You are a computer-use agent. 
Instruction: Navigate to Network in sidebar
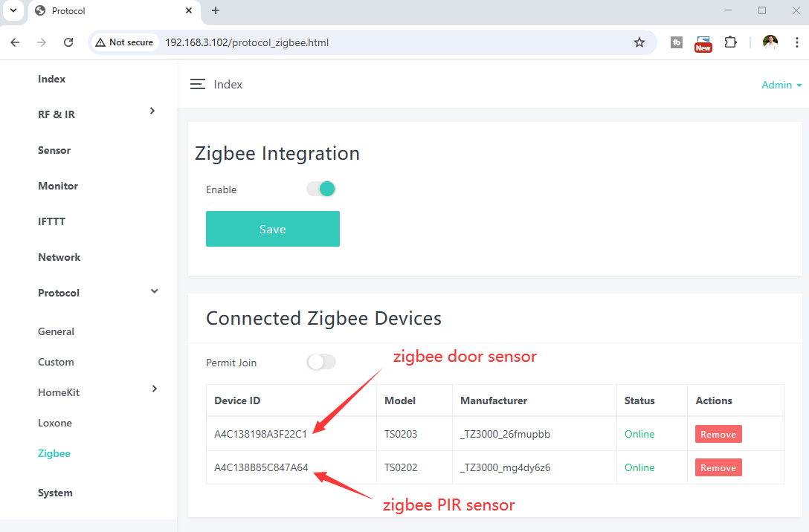[59, 257]
